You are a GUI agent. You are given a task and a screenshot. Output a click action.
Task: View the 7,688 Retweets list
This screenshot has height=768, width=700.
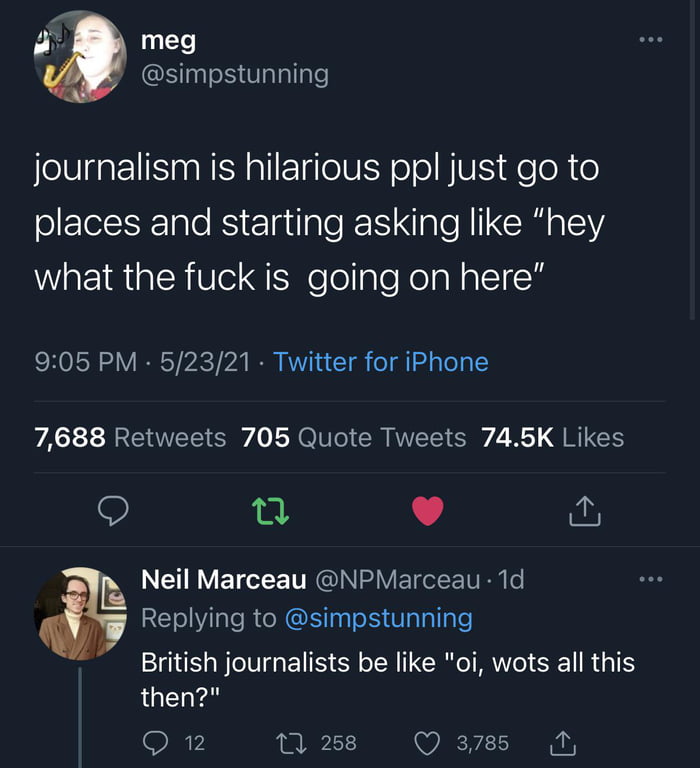(x=130, y=437)
